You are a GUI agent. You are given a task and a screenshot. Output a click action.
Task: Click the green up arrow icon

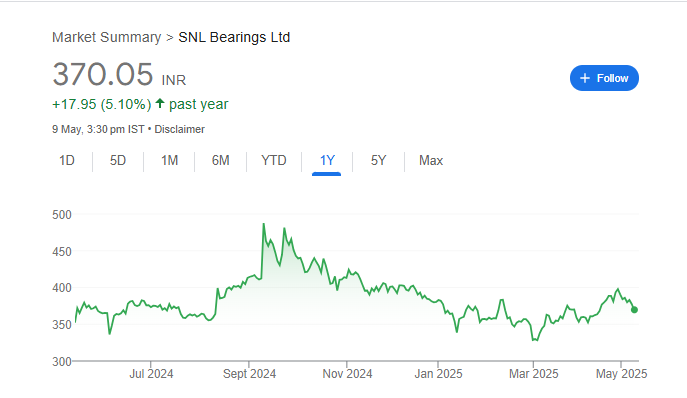pos(160,103)
